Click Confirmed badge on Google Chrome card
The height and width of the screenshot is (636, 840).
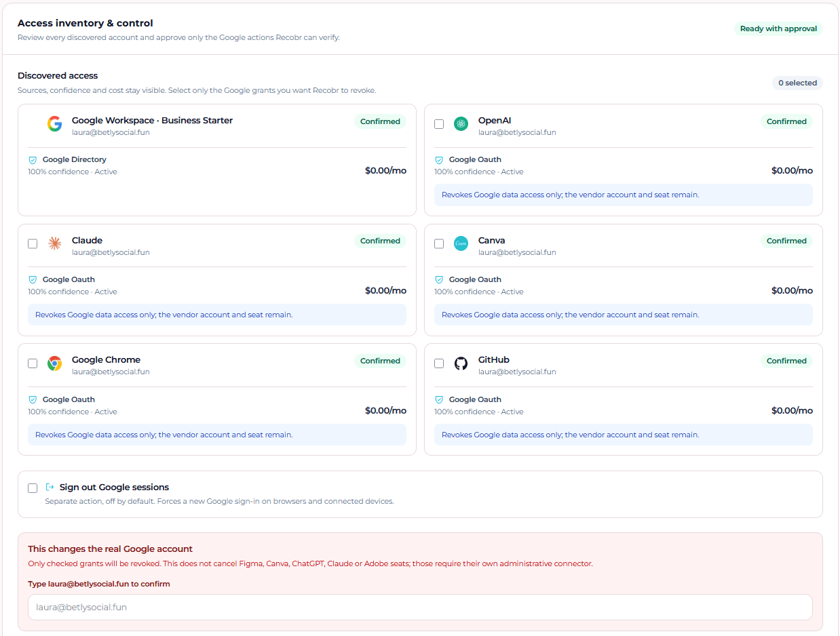click(380, 361)
